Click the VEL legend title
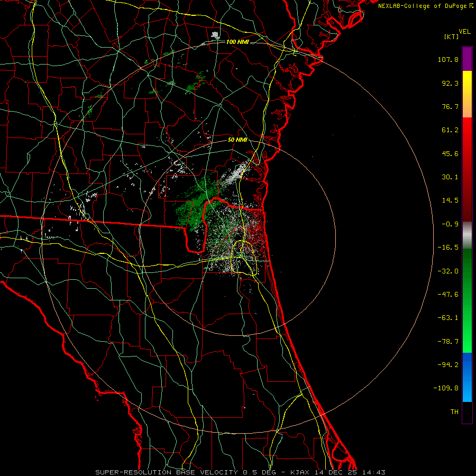This screenshot has width=476, height=476. tap(464, 32)
